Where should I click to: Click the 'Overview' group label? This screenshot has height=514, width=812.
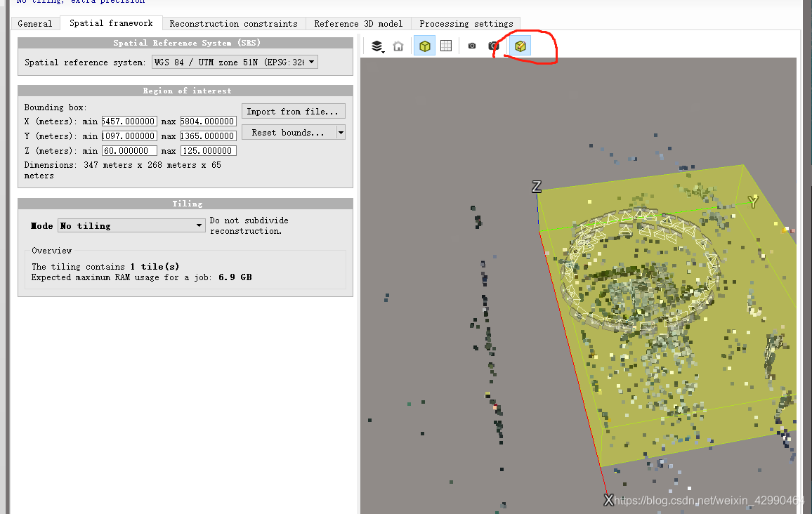pyautogui.click(x=52, y=251)
